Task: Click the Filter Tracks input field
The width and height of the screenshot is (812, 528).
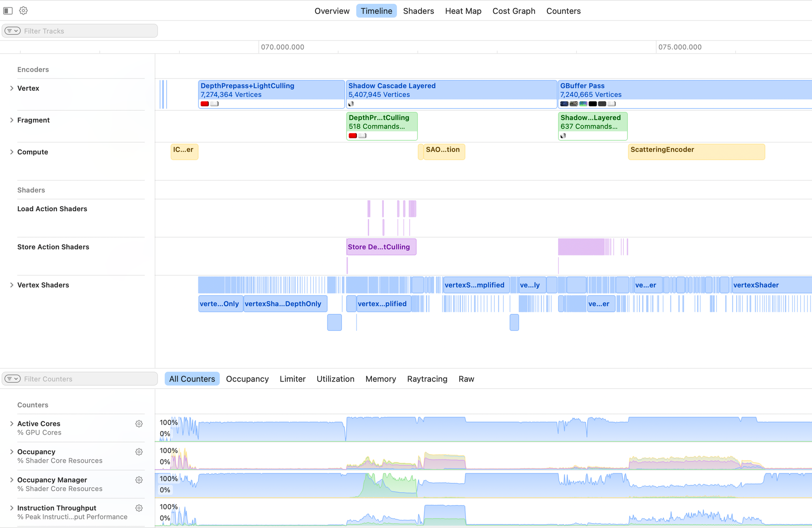Action: 88,31
